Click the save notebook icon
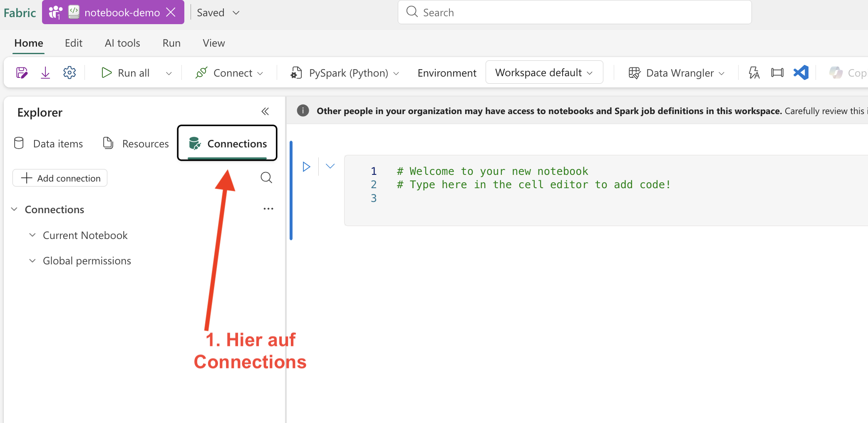Image resolution: width=868 pixels, height=423 pixels. 22,73
